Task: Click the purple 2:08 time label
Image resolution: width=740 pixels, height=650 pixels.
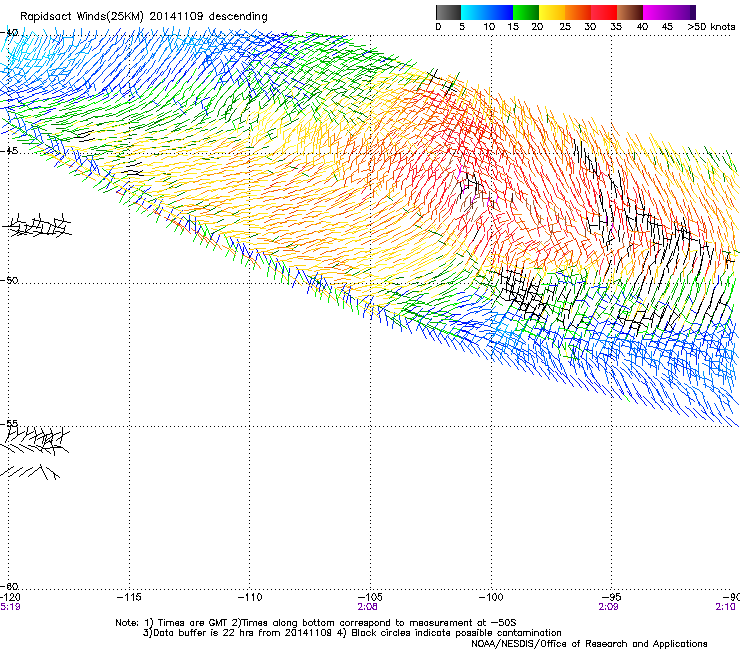Action: [367, 607]
